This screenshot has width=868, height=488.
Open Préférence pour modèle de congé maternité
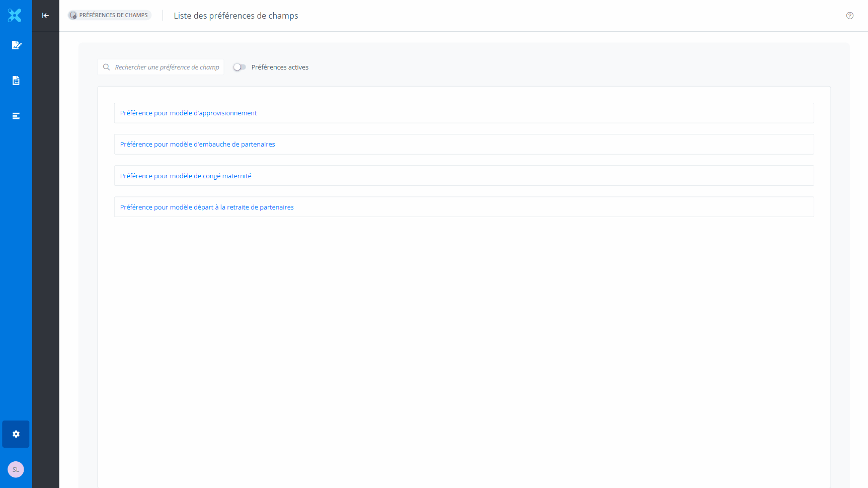pos(186,176)
